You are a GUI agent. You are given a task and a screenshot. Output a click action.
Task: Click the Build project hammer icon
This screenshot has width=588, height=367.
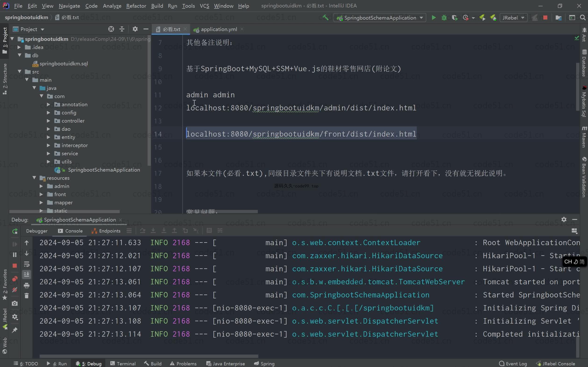(325, 18)
